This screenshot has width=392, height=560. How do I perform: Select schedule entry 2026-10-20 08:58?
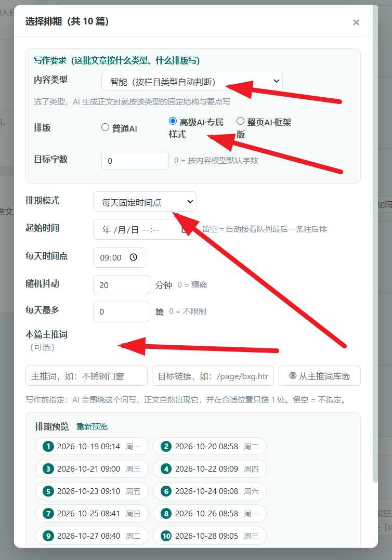pos(210,446)
